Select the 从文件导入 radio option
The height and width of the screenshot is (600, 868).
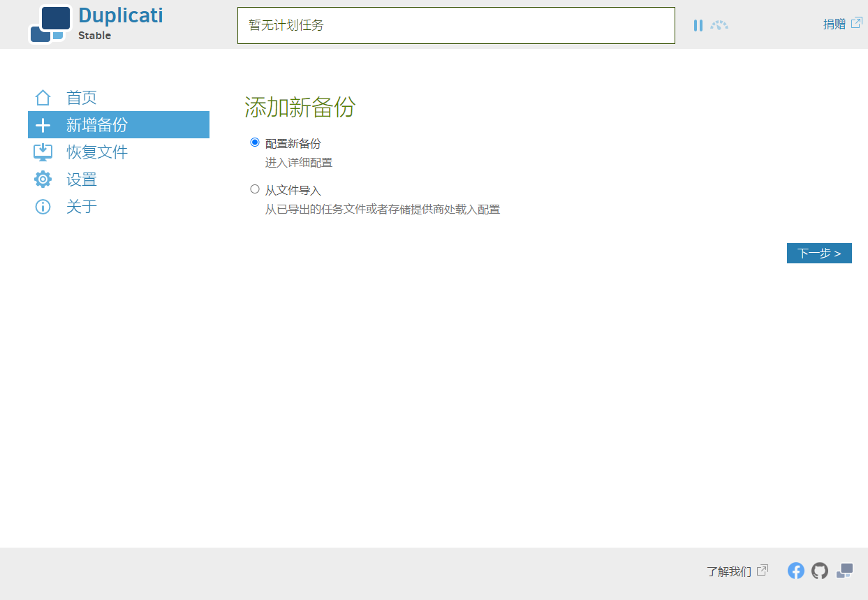click(255, 189)
